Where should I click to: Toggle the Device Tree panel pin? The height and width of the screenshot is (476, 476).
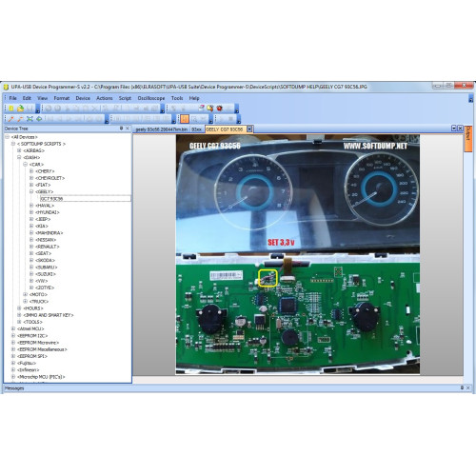tap(121, 129)
